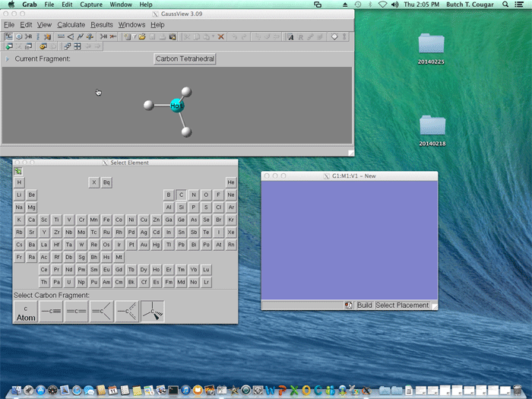Open Spotlight search in menu bar
This screenshot has height=399, width=532.
[x=505, y=5]
